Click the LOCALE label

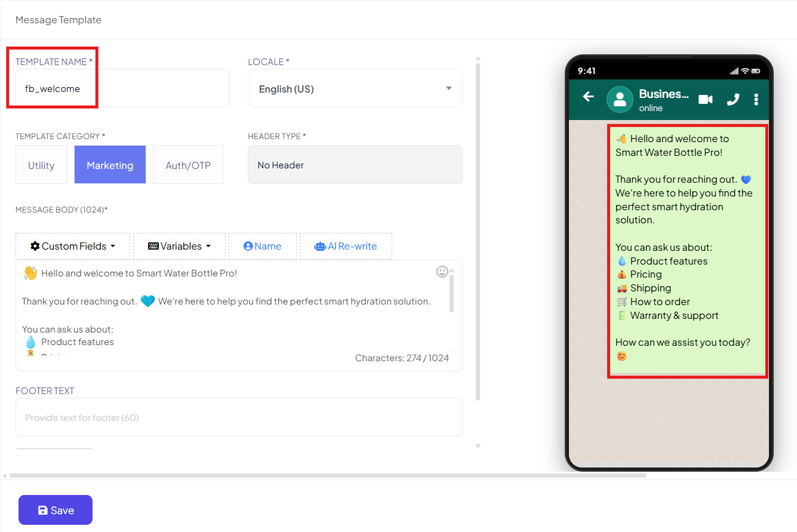tap(269, 61)
